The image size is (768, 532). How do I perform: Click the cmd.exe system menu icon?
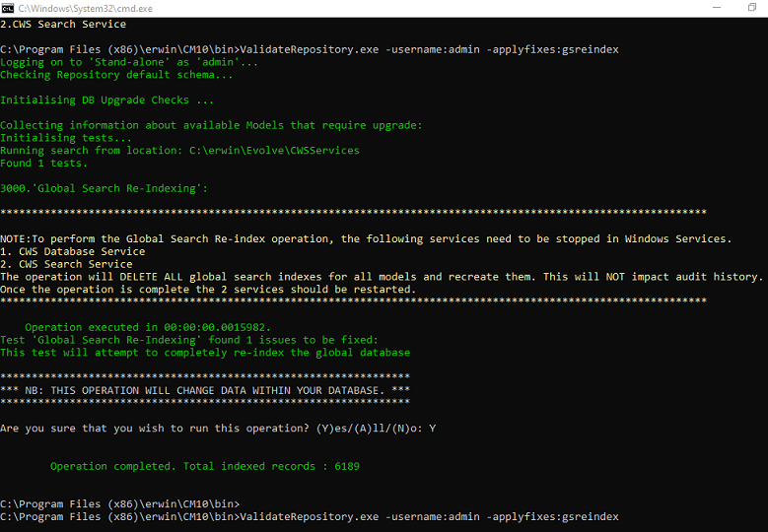click(8, 7)
